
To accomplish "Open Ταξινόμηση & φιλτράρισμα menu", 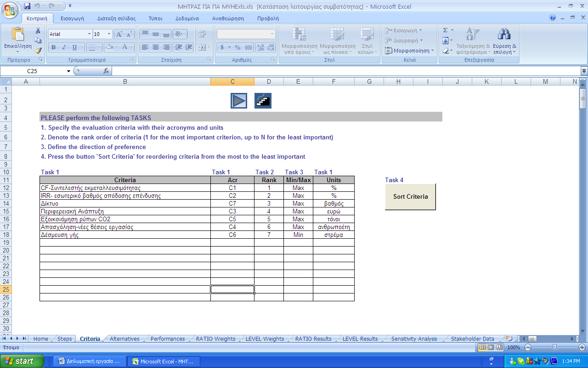I will (473, 40).
